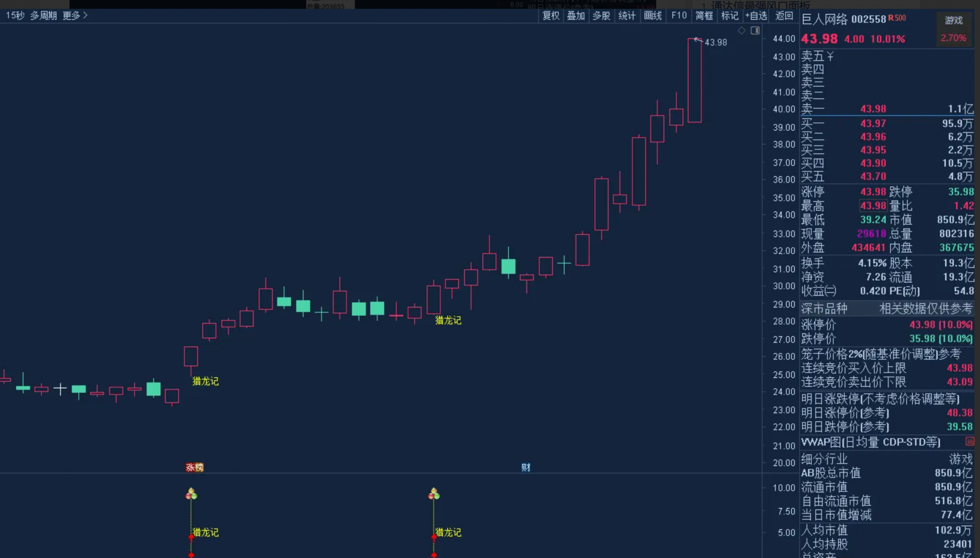
Task: Click the diamond marker above the candlestick chart
Action: tap(742, 30)
